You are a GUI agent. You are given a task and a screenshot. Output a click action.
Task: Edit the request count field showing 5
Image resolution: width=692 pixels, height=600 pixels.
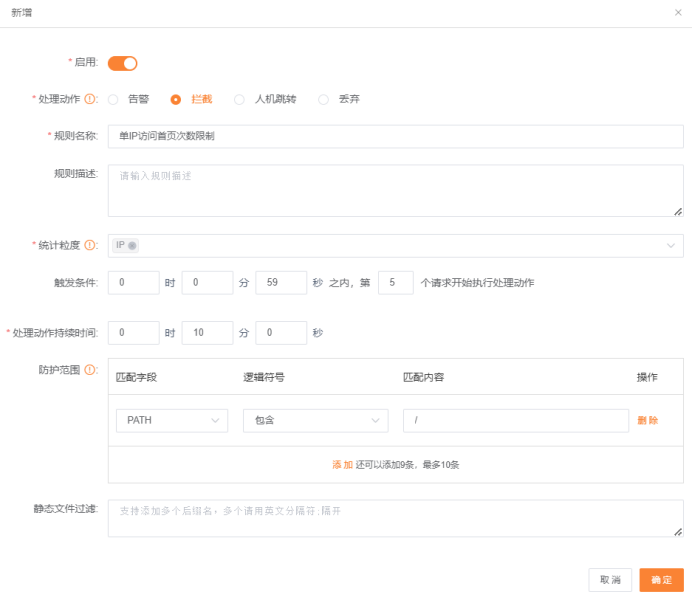396,282
